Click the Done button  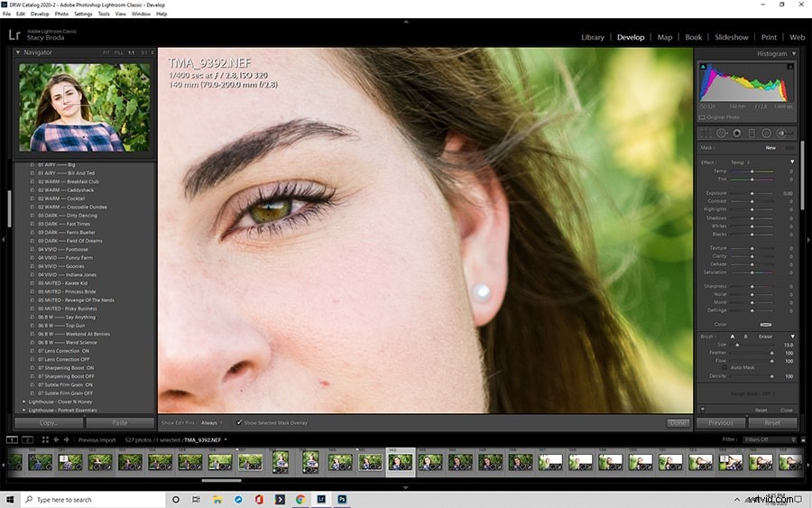[678, 423]
